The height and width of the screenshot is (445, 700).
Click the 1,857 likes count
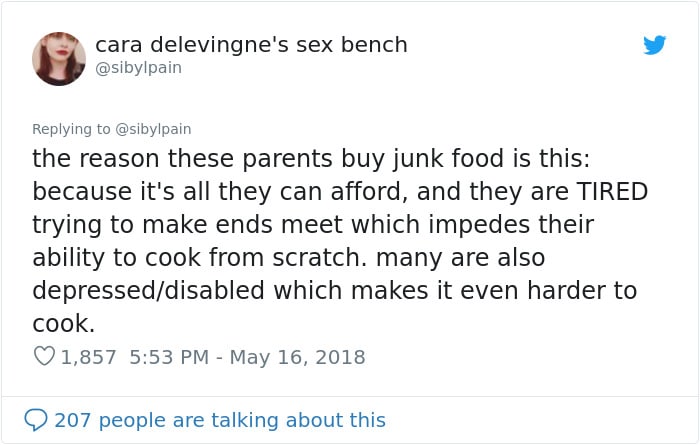[88, 357]
